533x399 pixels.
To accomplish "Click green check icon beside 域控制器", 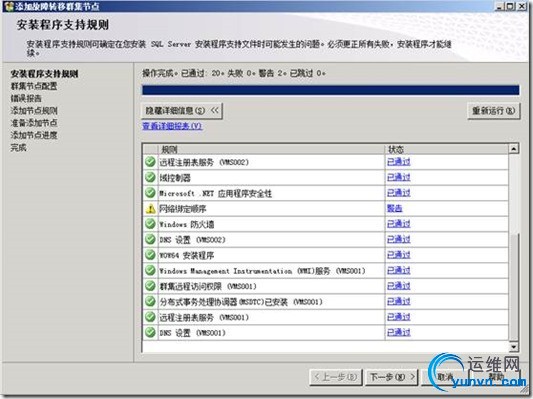I will click(x=150, y=177).
